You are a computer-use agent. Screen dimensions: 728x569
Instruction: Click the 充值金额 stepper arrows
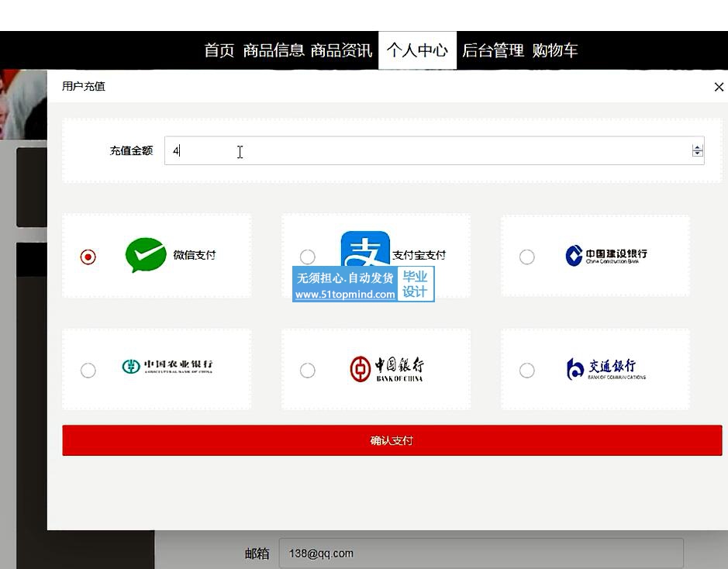tap(697, 150)
